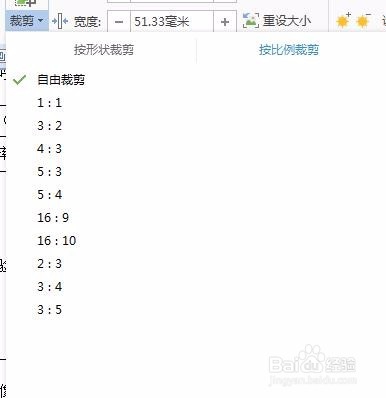Click the width icon beside 宽度
The height and width of the screenshot is (398, 386).
60,22
